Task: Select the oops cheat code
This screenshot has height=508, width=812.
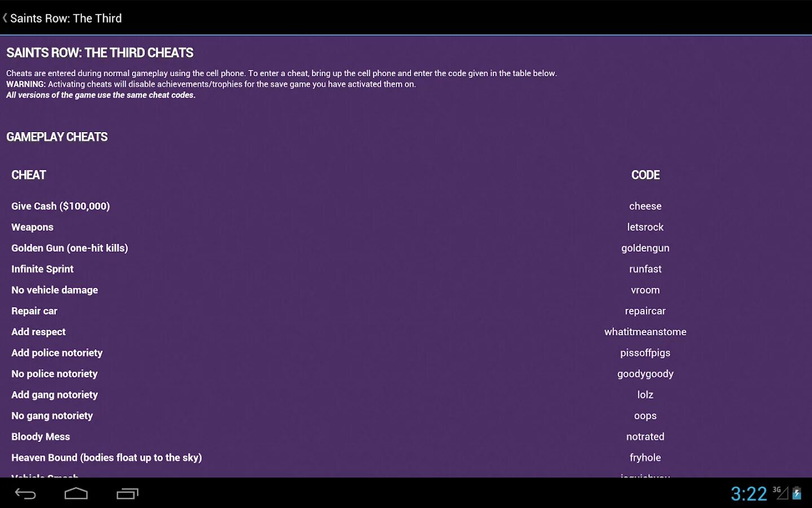Action: click(x=646, y=415)
